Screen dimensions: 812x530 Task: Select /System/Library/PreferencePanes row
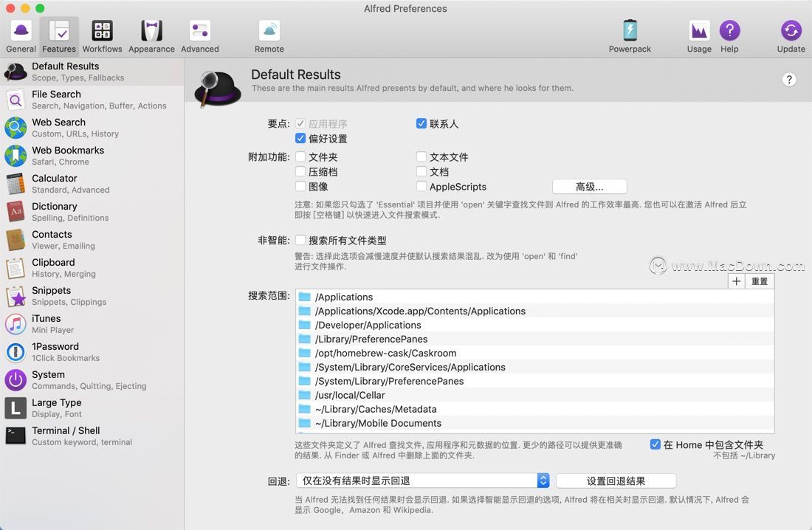click(535, 381)
